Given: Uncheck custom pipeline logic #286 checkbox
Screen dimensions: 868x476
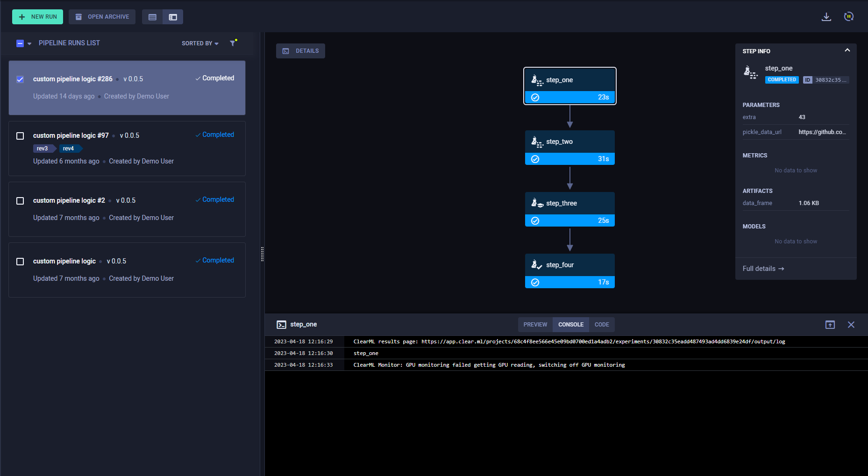Looking at the screenshot, I should 20,79.
